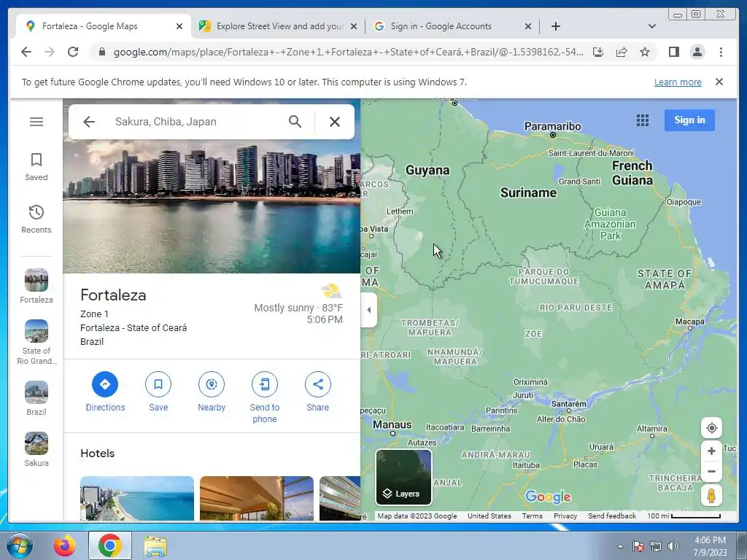
Task: Select the Brazil recent place thumbnail
Action: point(36,399)
